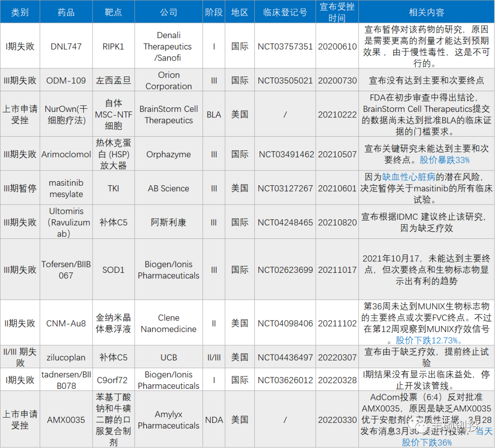The image size is (495, 448).
Task: Select the tadnersen/BIIB078 drug cell
Action: point(66,380)
